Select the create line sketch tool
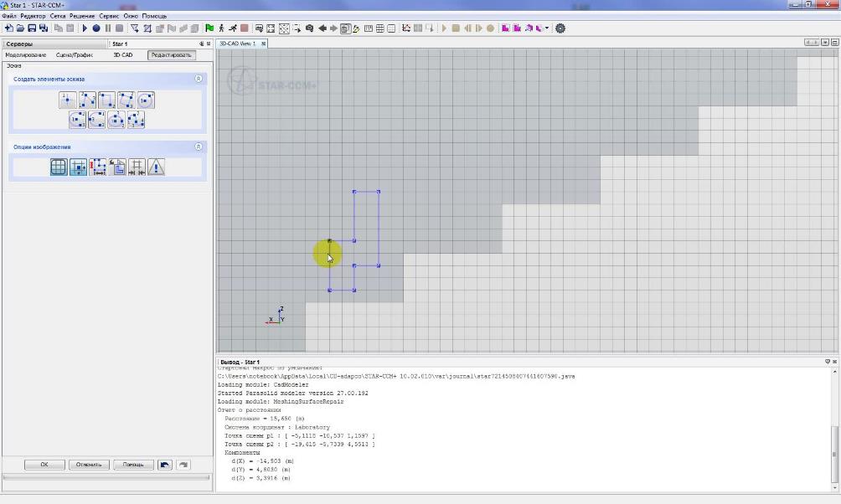 [x=88, y=100]
